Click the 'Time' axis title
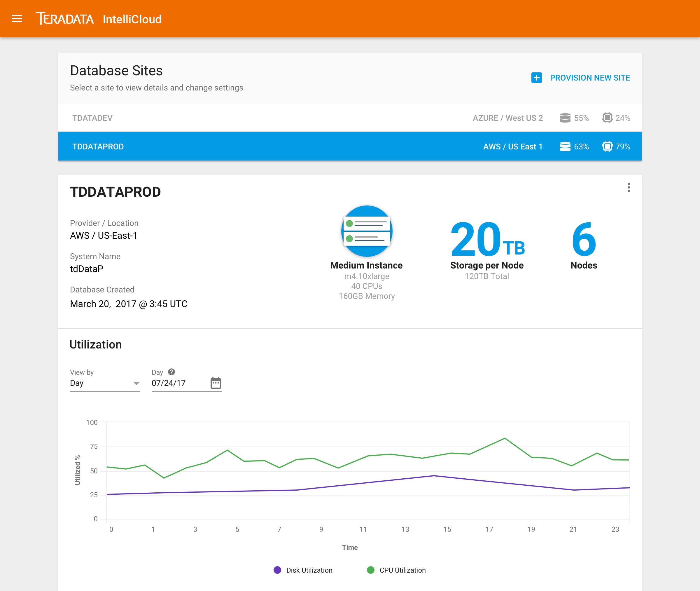This screenshot has height=591, width=700. (350, 548)
